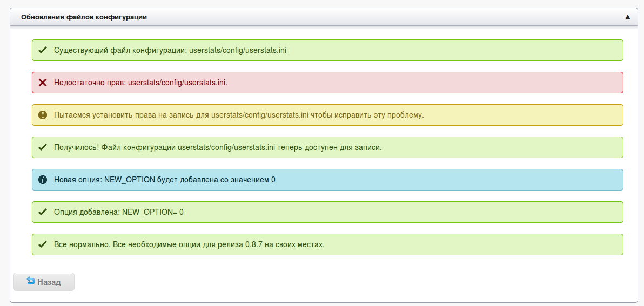Select the red 'Недостаточно прав' error message
Viewport: 644px width, 306px height.
(x=327, y=83)
